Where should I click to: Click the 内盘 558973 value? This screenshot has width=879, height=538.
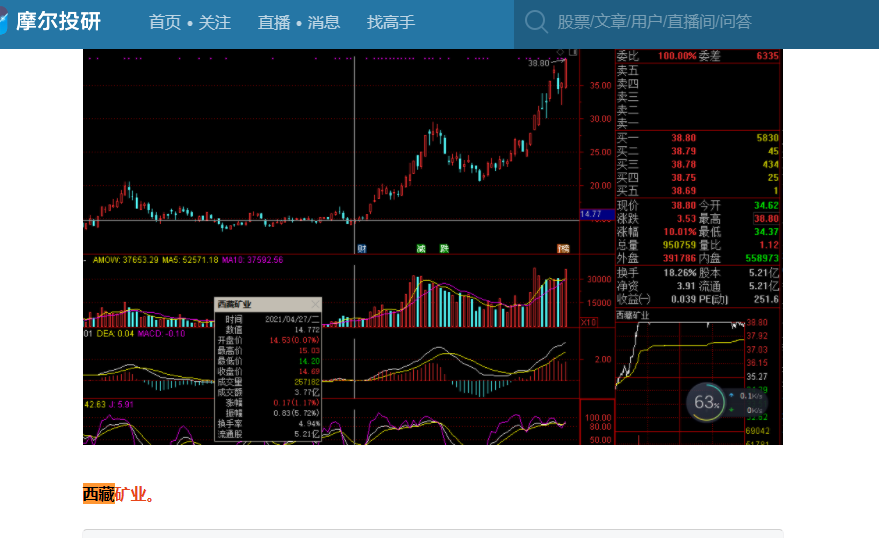pos(762,258)
